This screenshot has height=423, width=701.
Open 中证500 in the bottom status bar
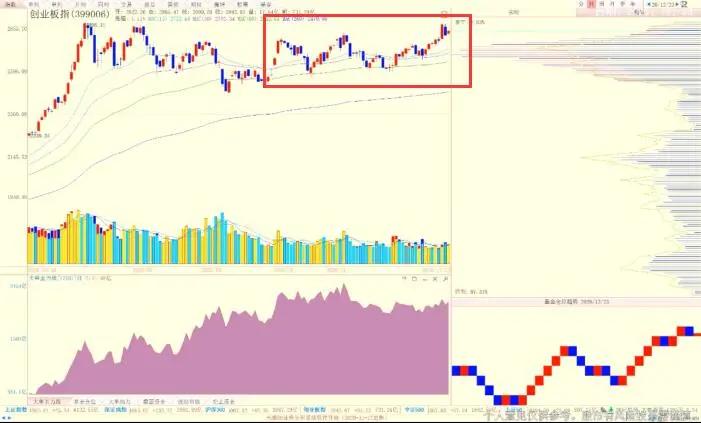[414, 410]
